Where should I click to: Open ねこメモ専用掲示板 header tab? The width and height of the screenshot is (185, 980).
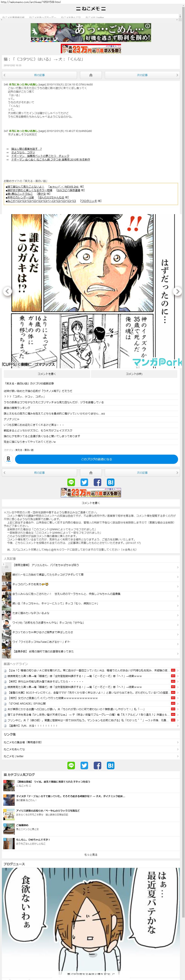click(x=14, y=17)
